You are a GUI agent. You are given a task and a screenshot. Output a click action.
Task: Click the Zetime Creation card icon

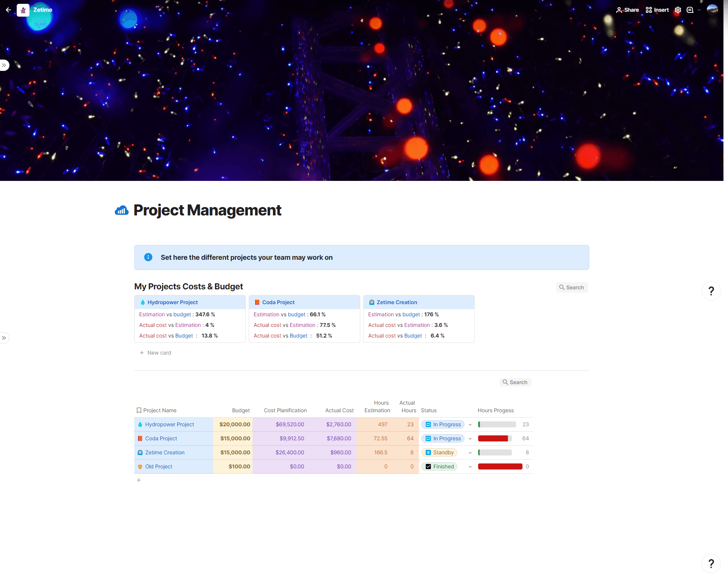click(372, 302)
